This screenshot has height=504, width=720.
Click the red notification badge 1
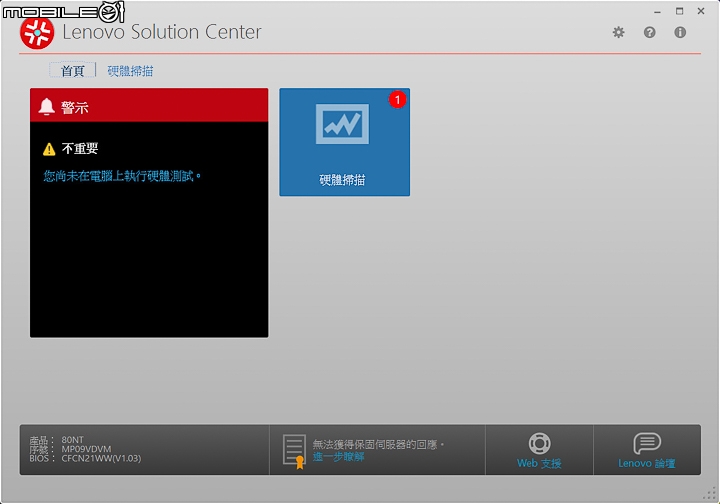click(x=397, y=100)
